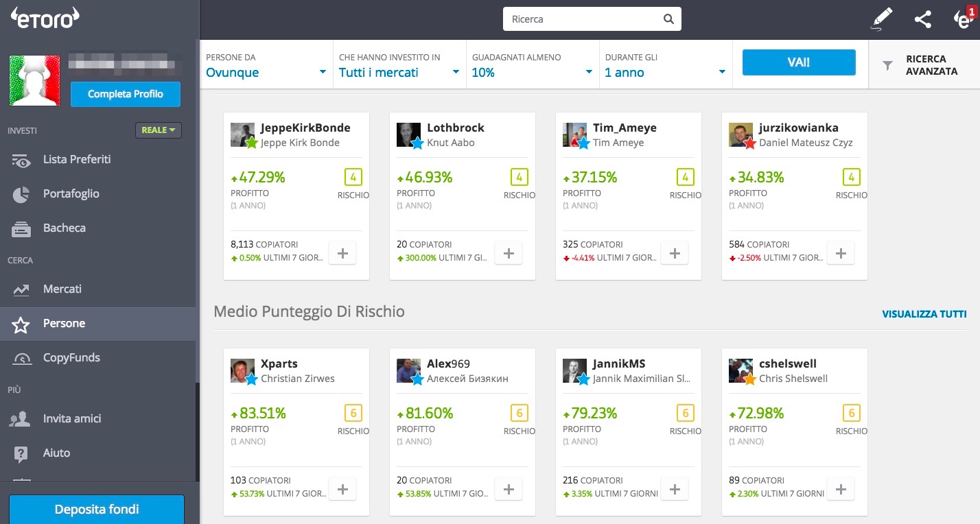This screenshot has height=524, width=980.
Task: Open cshelswell trader name
Action: click(x=788, y=364)
